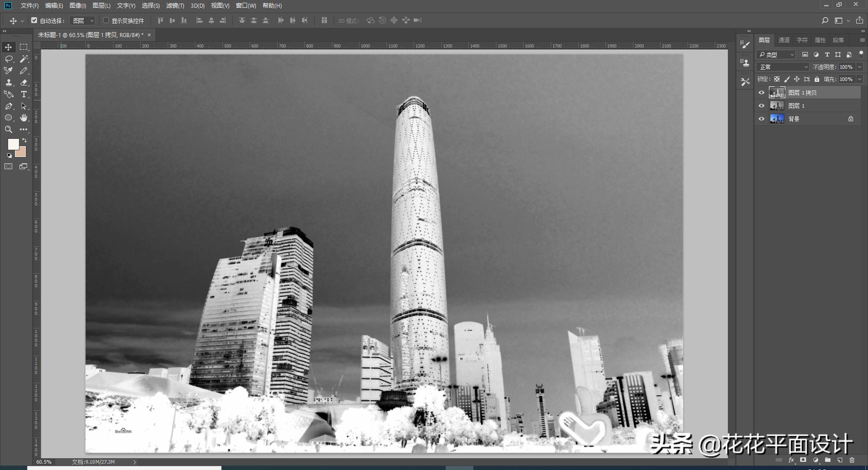The height and width of the screenshot is (470, 868).
Task: Lock transparent pixels on the layer
Action: click(x=777, y=79)
